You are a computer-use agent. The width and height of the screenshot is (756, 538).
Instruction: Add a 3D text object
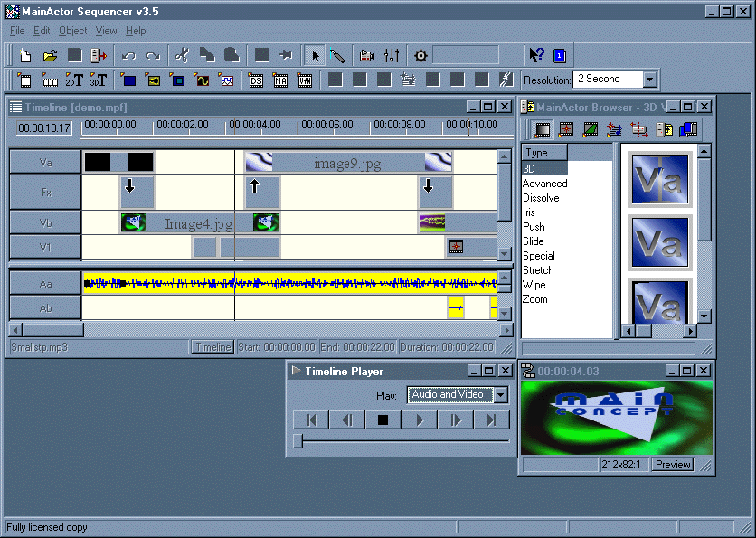coord(99,80)
